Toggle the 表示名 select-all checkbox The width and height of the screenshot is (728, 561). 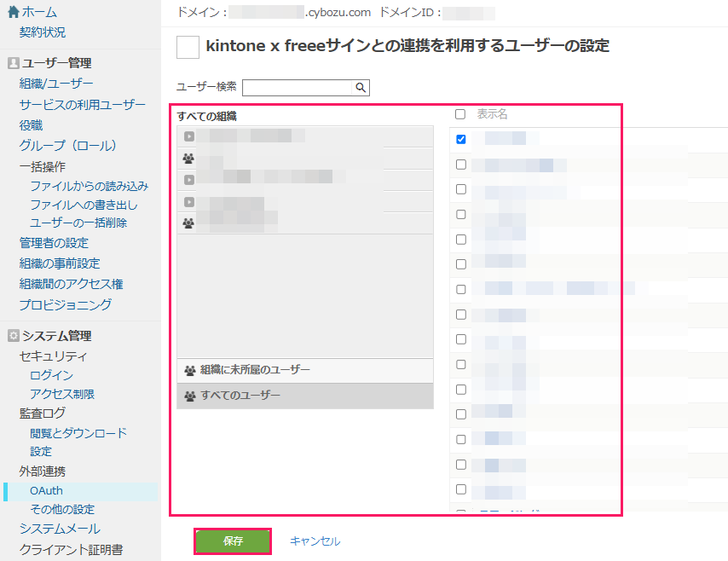pyautogui.click(x=460, y=114)
